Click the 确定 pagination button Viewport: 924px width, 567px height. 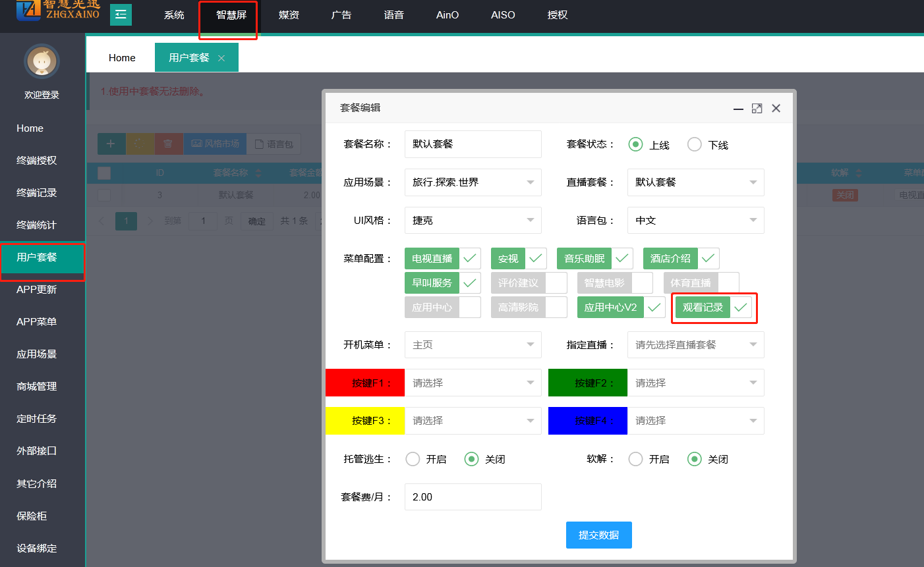[x=257, y=221]
